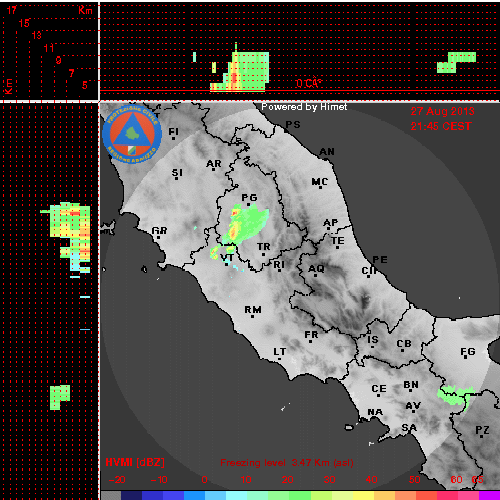Click the NA city label

click(x=375, y=412)
